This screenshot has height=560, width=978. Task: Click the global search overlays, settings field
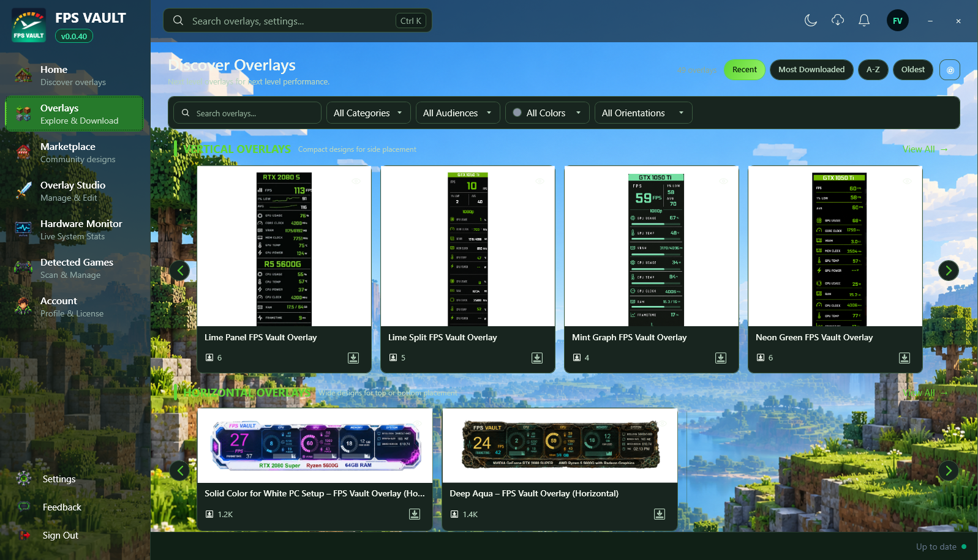pyautogui.click(x=298, y=21)
